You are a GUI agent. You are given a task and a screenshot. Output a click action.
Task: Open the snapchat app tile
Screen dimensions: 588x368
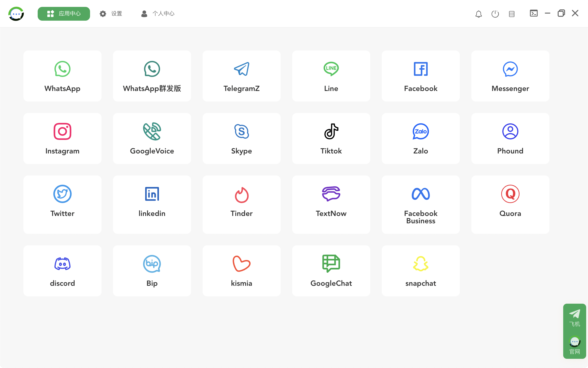coord(421,271)
